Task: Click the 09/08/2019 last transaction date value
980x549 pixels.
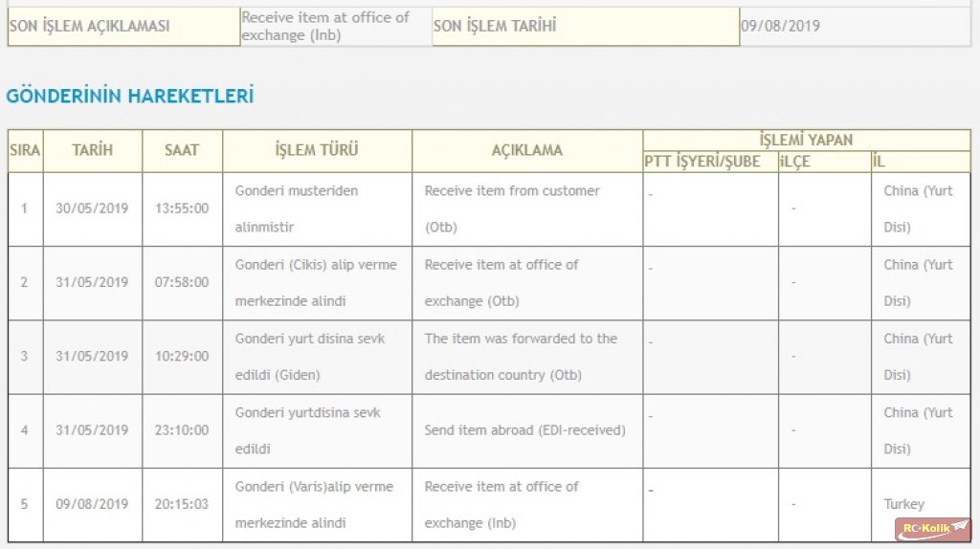Action: coord(781,26)
